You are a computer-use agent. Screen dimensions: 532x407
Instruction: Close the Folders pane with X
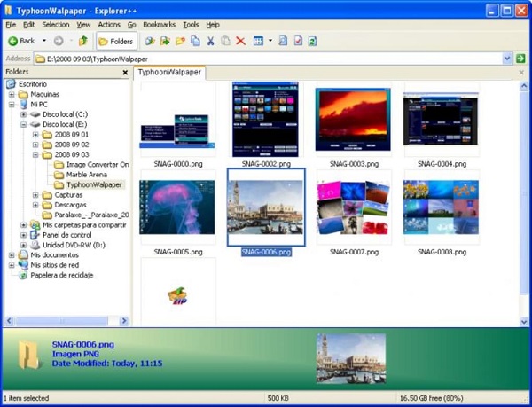(125, 72)
